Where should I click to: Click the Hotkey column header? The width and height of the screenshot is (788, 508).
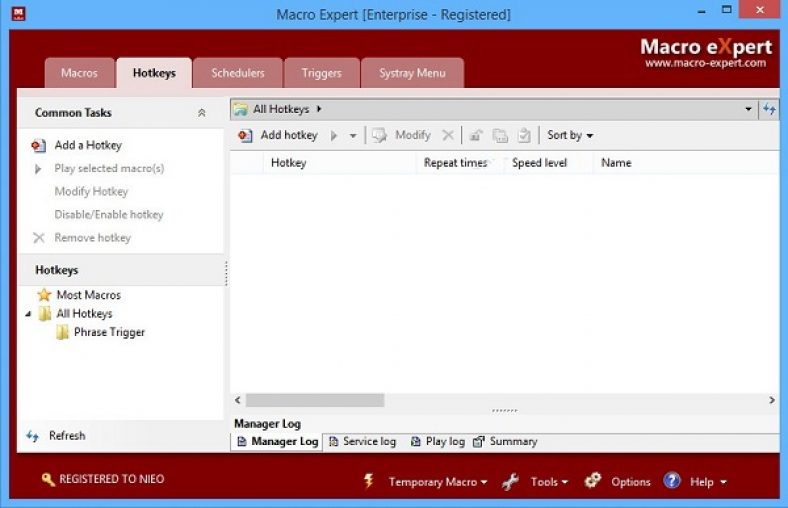(339, 163)
